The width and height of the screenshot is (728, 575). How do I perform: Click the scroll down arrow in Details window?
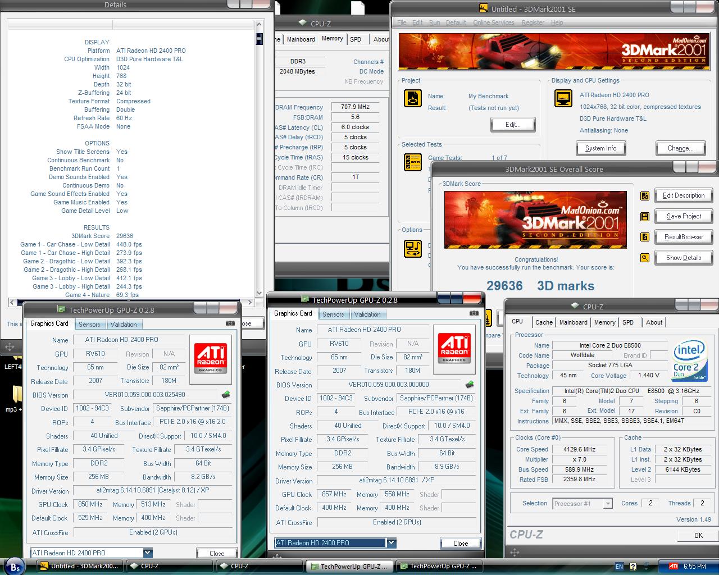pos(259,293)
